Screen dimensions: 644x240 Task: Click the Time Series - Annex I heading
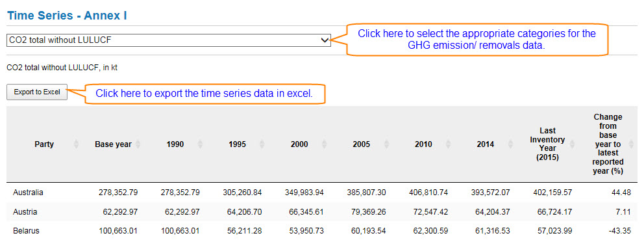click(x=68, y=16)
